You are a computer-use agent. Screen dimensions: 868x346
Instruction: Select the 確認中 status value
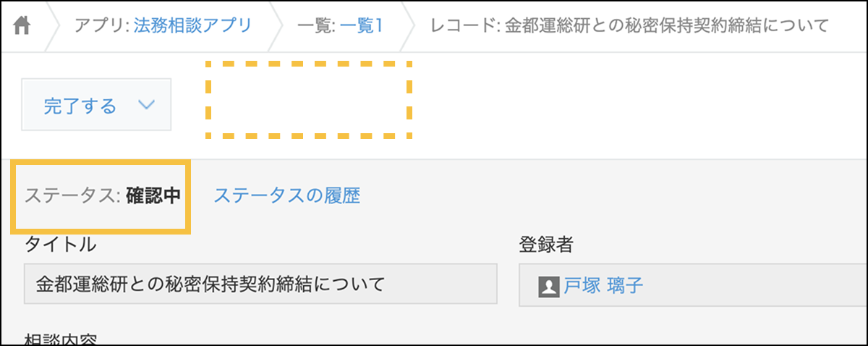(153, 196)
